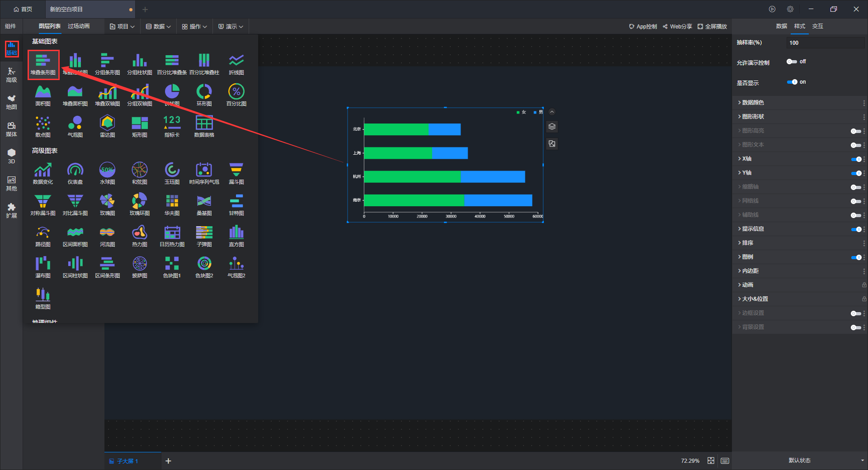
Task: Select the 百分比图 chart icon
Action: (x=236, y=95)
